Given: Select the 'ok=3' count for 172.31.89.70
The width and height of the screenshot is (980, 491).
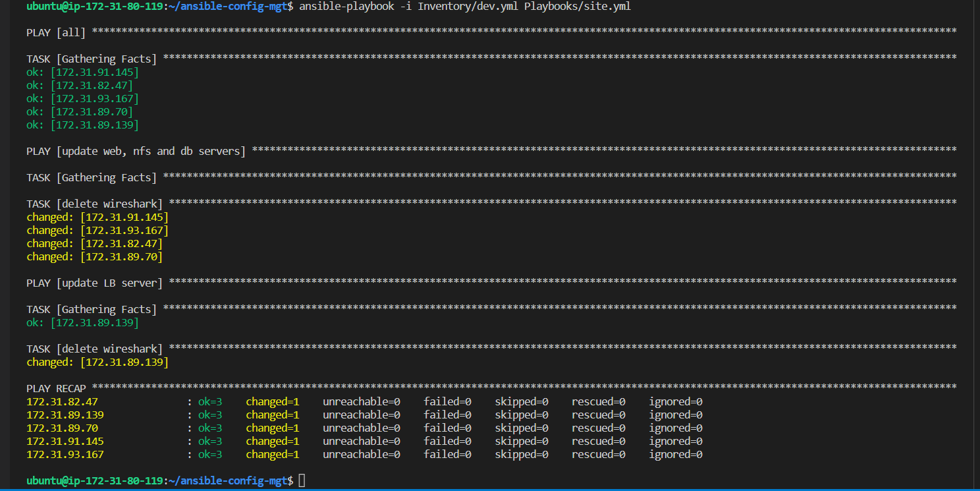Looking at the screenshot, I should 210,427.
